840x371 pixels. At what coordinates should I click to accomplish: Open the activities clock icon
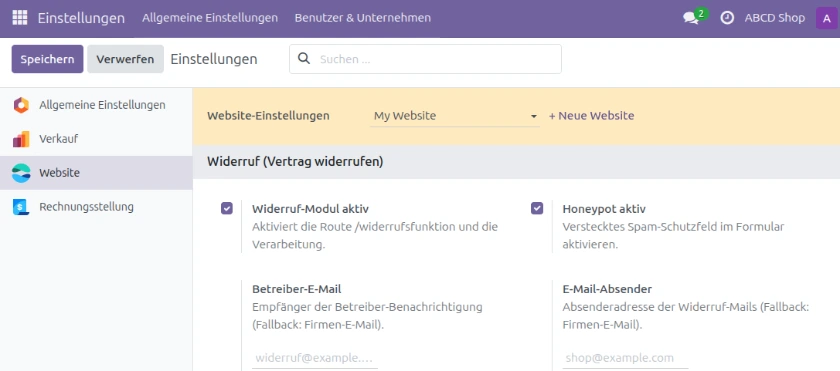727,18
